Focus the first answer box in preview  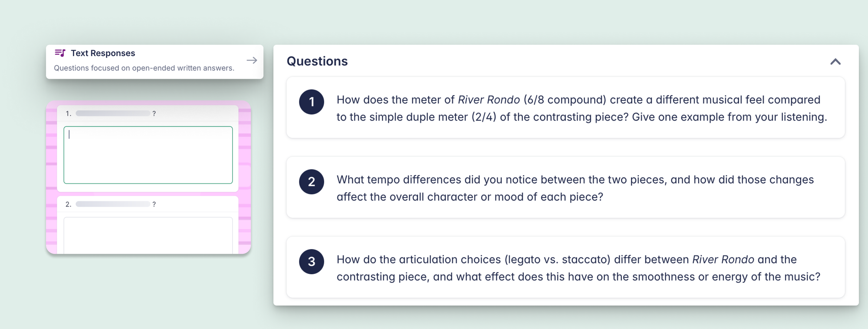click(148, 155)
